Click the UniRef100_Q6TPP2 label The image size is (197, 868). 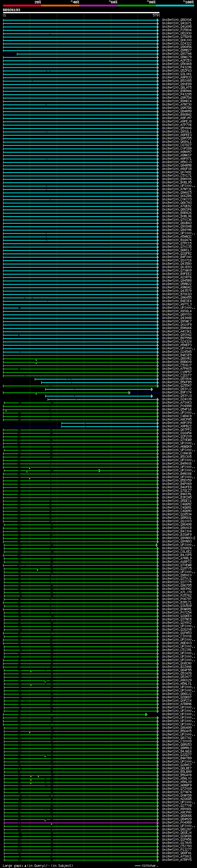pyautogui.click(x=177, y=430)
